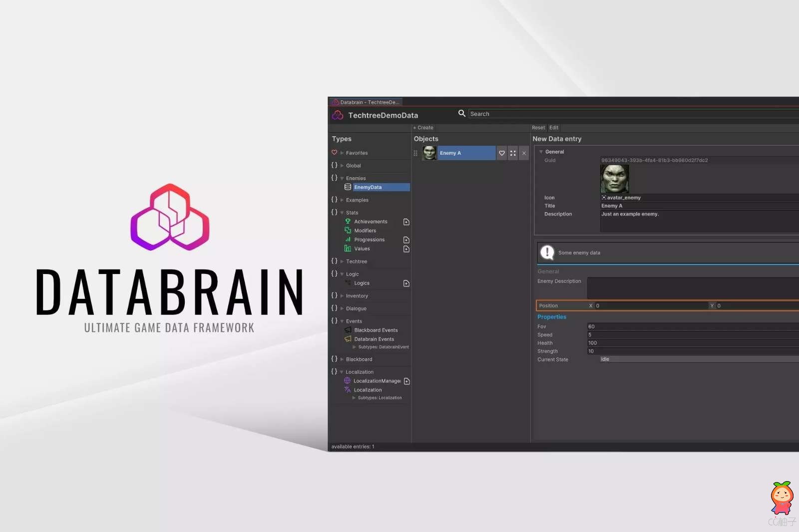Screen dimensions: 799x532
Task: Click the Strength value field showing 10
Action: click(x=693, y=351)
